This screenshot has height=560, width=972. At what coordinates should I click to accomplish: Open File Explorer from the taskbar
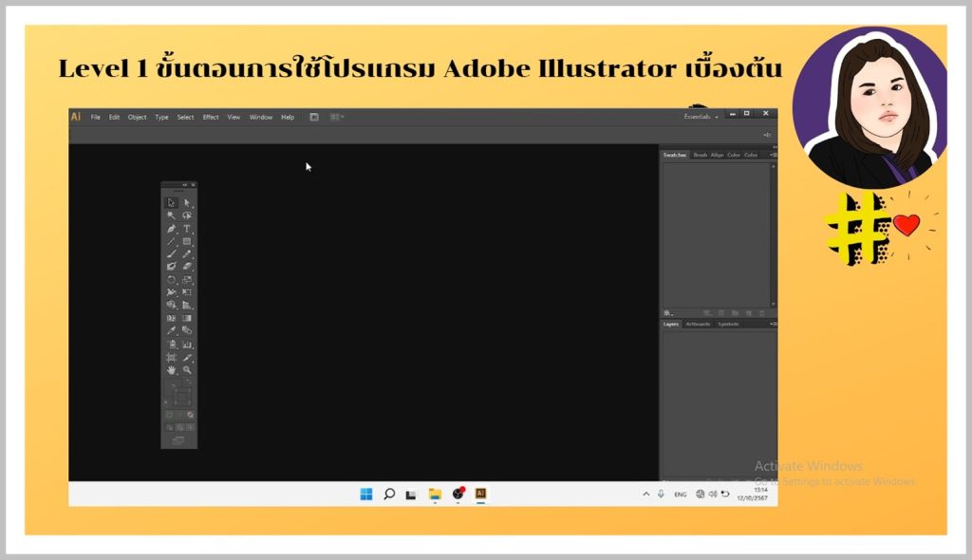[x=435, y=494]
